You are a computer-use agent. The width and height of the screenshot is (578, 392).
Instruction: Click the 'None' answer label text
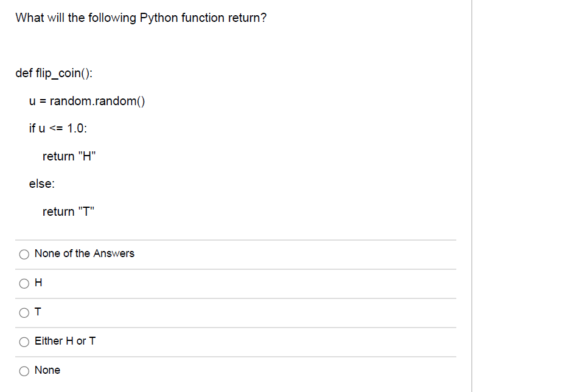47,370
